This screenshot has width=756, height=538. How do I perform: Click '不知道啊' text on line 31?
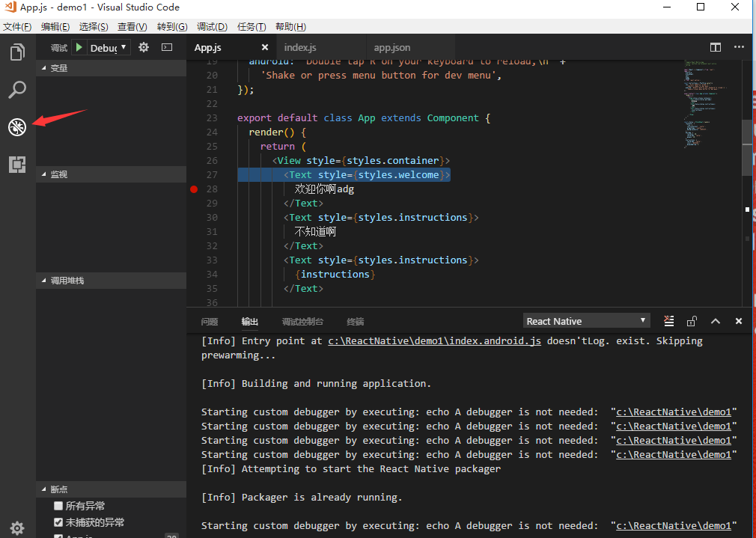[315, 231]
